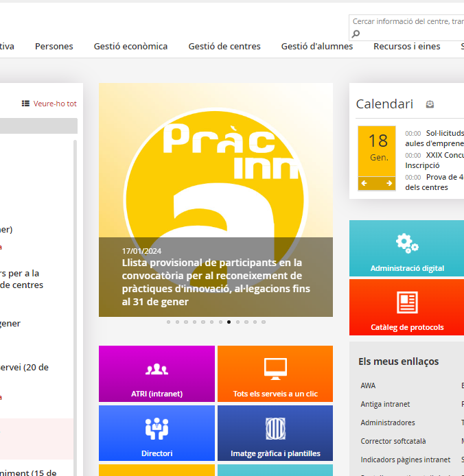Image resolution: width=464 pixels, height=476 pixels.
Task: Open the Catàleg de protocols tile
Action: point(407,307)
